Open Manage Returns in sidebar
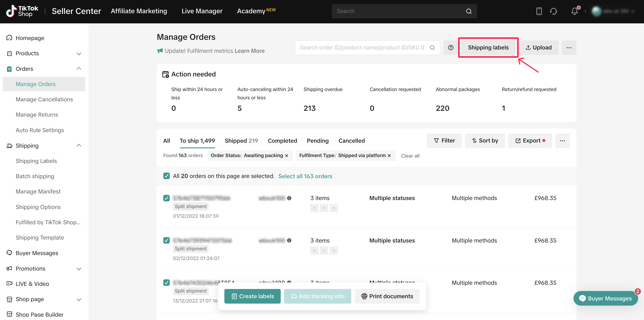644x320 pixels. coord(37,115)
